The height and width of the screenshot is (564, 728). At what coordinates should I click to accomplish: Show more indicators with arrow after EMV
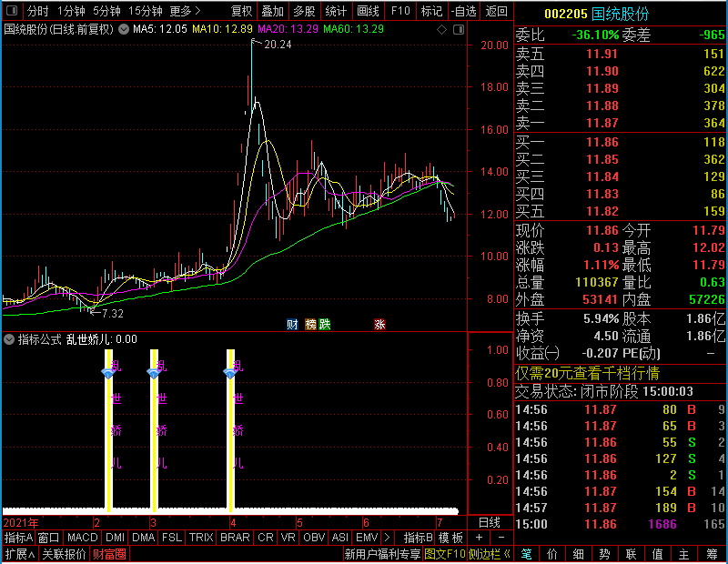click(388, 538)
